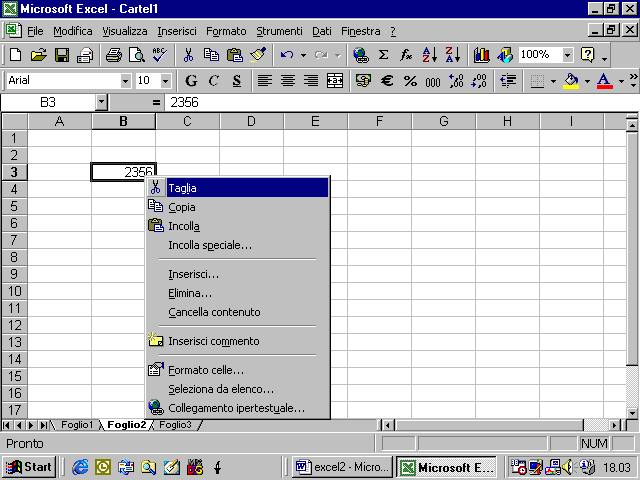This screenshot has height=480, width=640.
Task: Click the Office Assistant help icon
Action: tap(588, 54)
